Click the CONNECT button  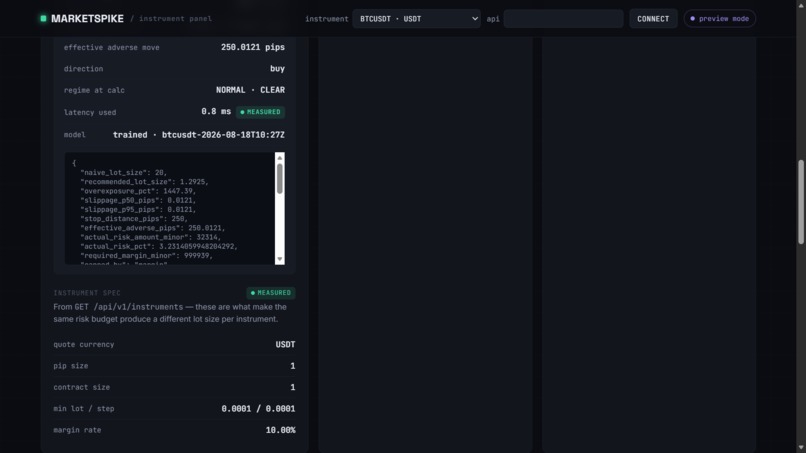pyautogui.click(x=653, y=19)
